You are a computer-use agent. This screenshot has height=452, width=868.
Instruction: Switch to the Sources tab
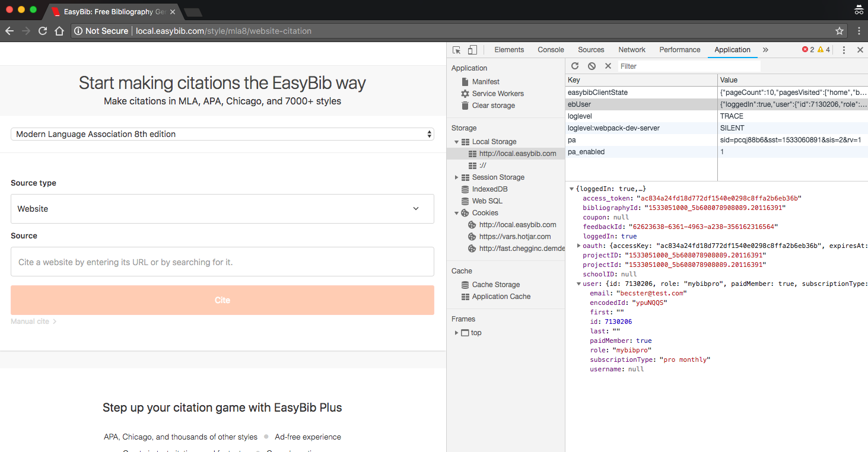click(591, 50)
